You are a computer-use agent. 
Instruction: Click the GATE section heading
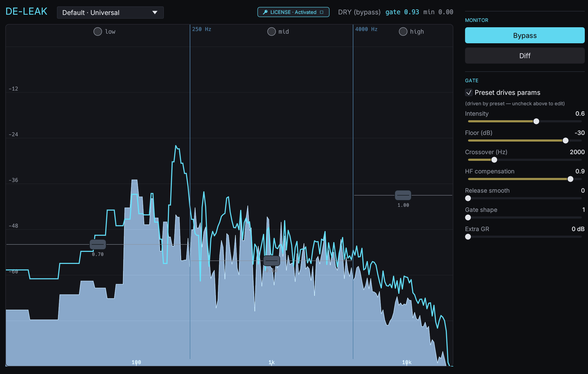click(472, 80)
